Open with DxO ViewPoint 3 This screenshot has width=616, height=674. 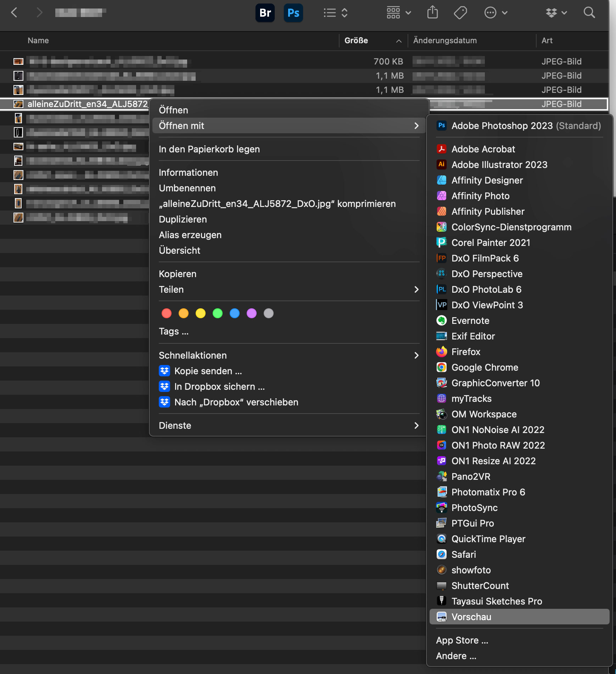519,305
